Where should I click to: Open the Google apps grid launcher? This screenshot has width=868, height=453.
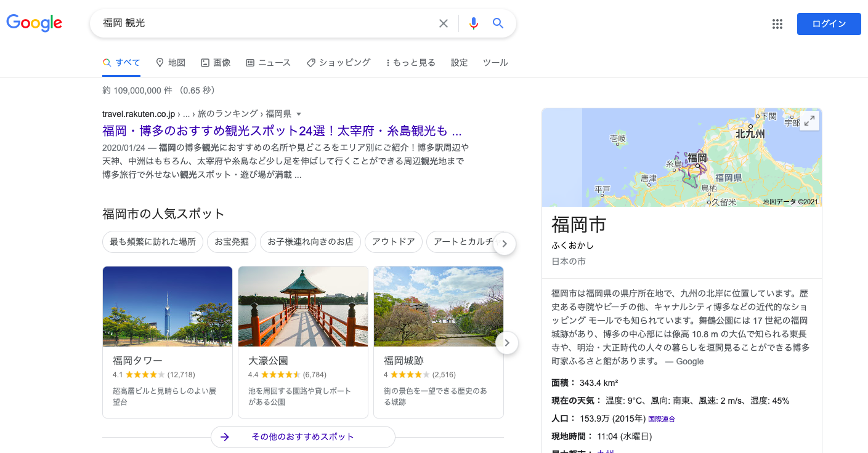pyautogui.click(x=777, y=23)
